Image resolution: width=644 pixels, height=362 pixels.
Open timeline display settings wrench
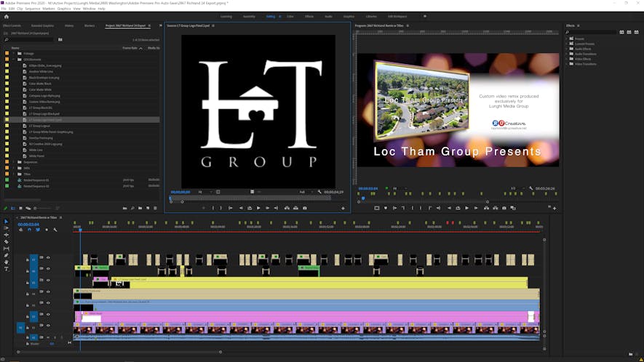coord(56,230)
